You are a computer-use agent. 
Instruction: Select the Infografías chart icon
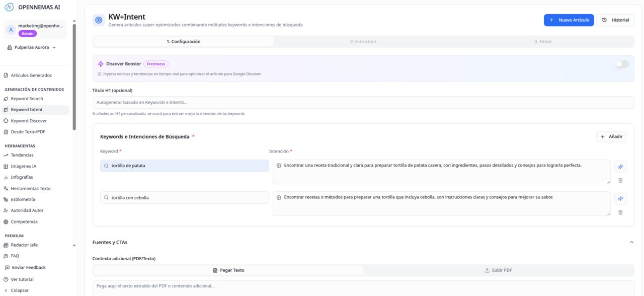pyautogui.click(x=6, y=177)
